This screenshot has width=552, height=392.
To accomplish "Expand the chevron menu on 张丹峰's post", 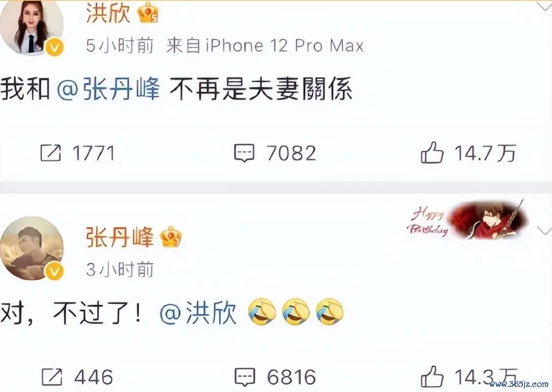I will tap(544, 230).
